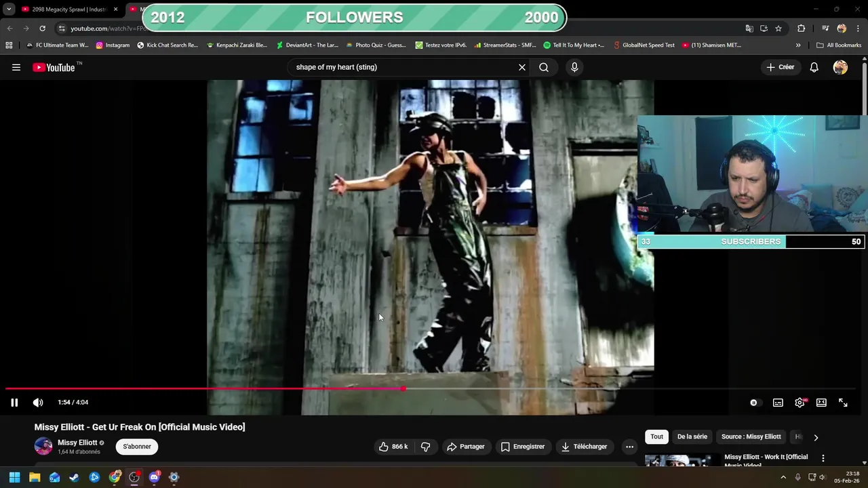868x488 pixels.
Task: Clear the search box with the X
Action: pos(522,67)
